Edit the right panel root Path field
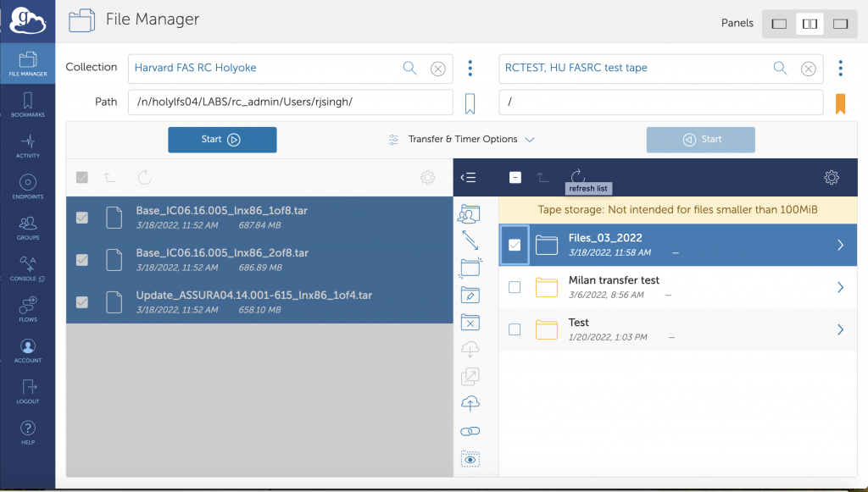This screenshot has width=868, height=492. 661,102
